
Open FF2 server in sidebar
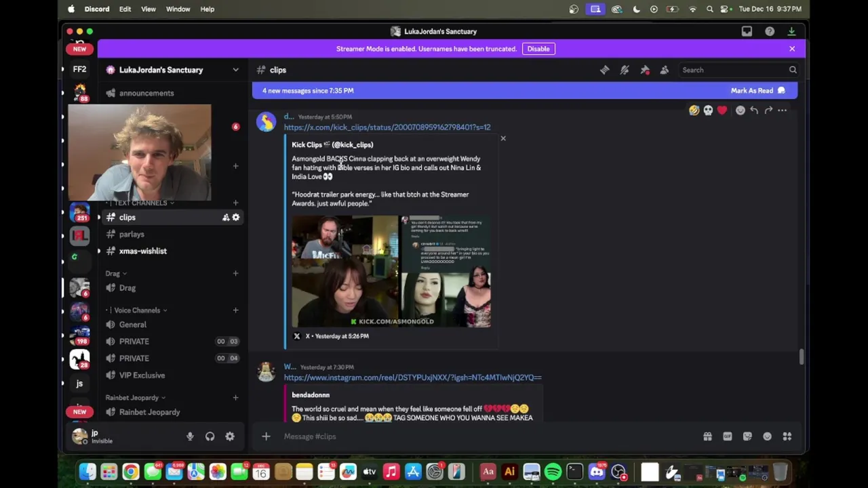79,70
